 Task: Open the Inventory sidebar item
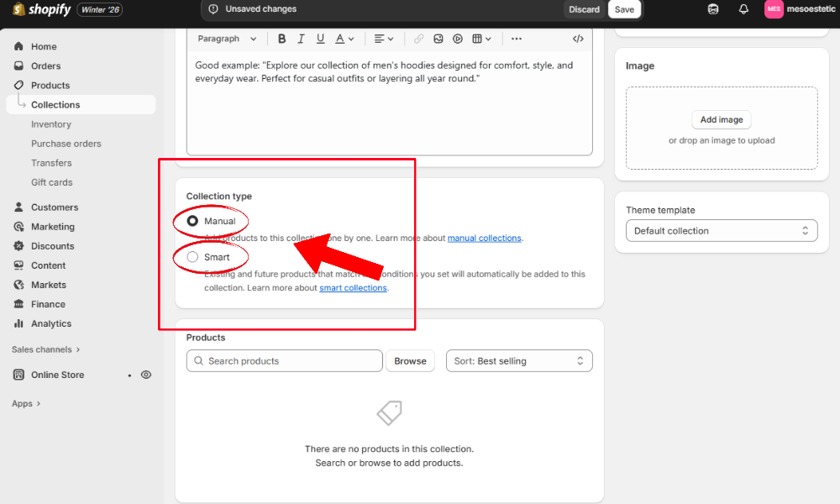(x=51, y=124)
